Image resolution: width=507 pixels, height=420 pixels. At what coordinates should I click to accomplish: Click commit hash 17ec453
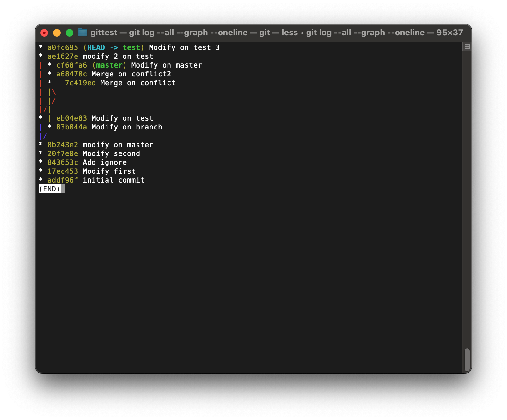(63, 171)
